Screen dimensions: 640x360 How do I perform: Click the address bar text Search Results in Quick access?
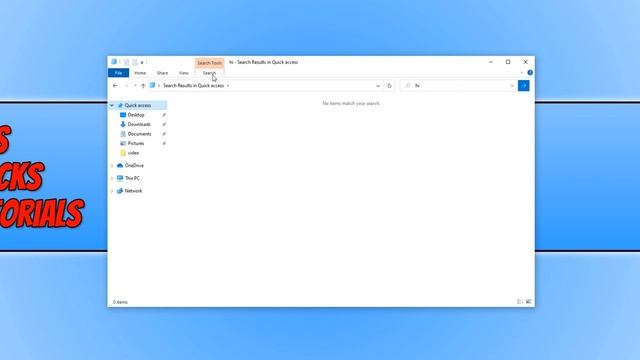pos(193,86)
